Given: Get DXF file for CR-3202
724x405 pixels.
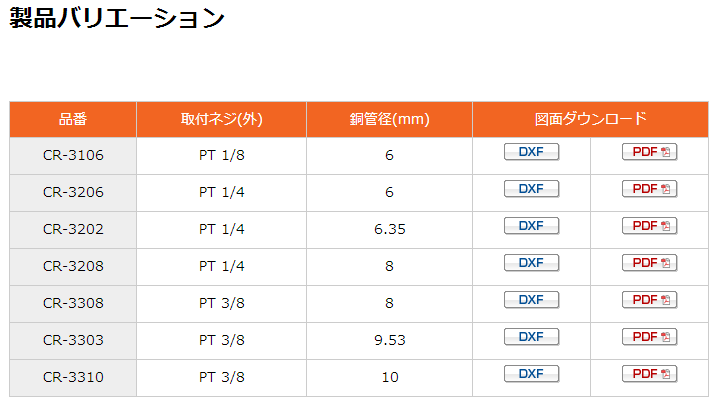Looking at the screenshot, I should pos(531,226).
